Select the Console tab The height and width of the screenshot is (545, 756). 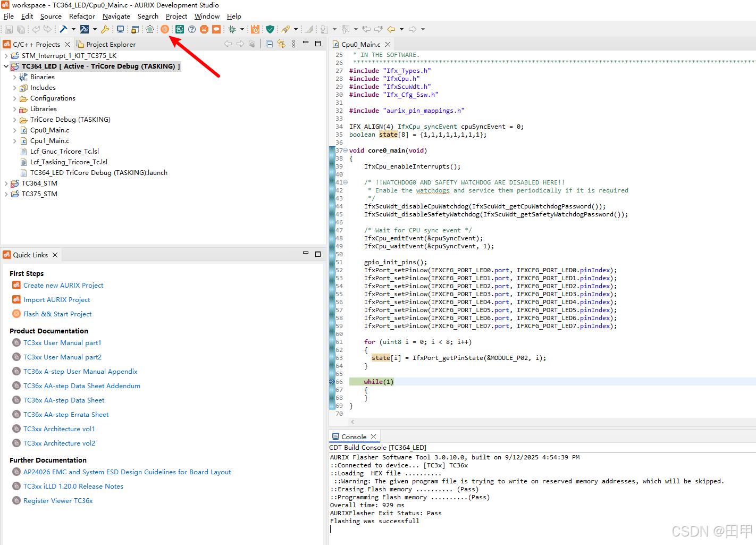point(354,437)
